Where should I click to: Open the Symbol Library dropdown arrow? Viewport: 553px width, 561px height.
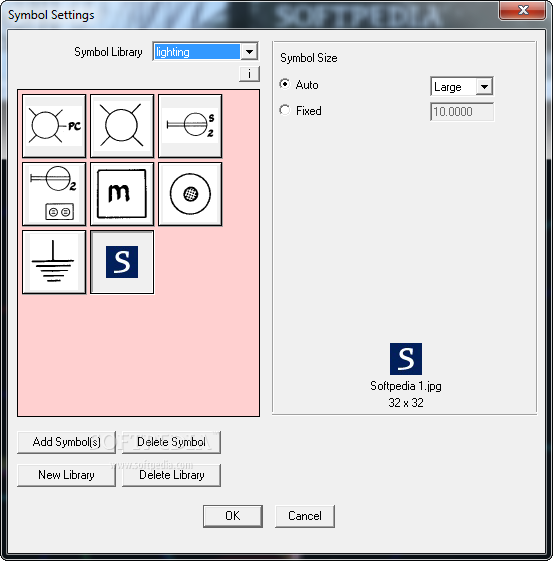(249, 52)
